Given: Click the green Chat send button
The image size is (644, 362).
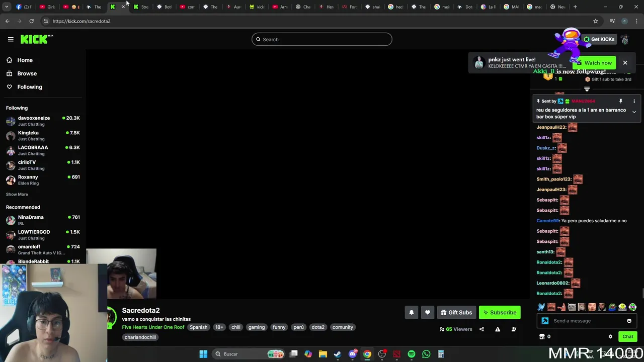Looking at the screenshot, I should pos(627,337).
